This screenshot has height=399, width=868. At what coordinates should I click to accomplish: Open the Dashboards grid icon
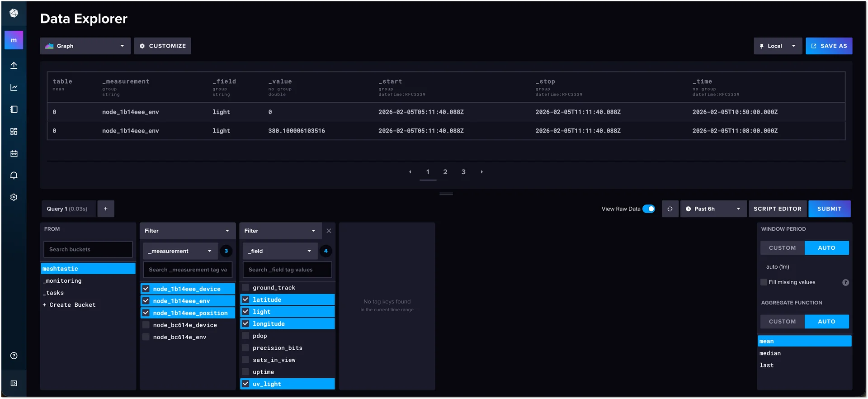tap(14, 131)
